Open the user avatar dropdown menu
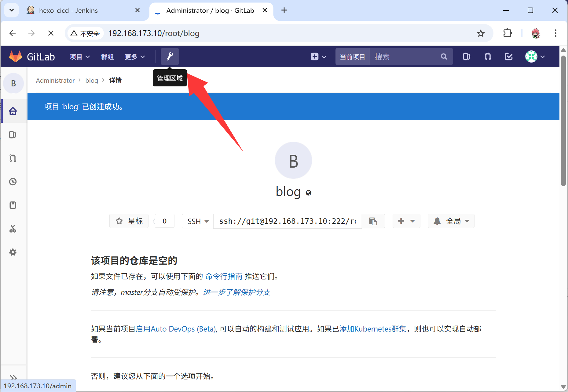This screenshot has width=568, height=392. [x=535, y=57]
